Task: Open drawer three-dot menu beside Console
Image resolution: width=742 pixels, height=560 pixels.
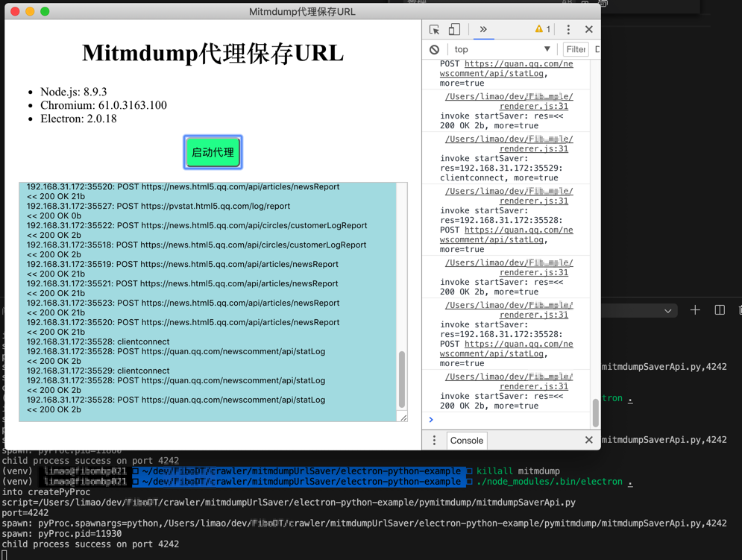Action: [x=434, y=440]
